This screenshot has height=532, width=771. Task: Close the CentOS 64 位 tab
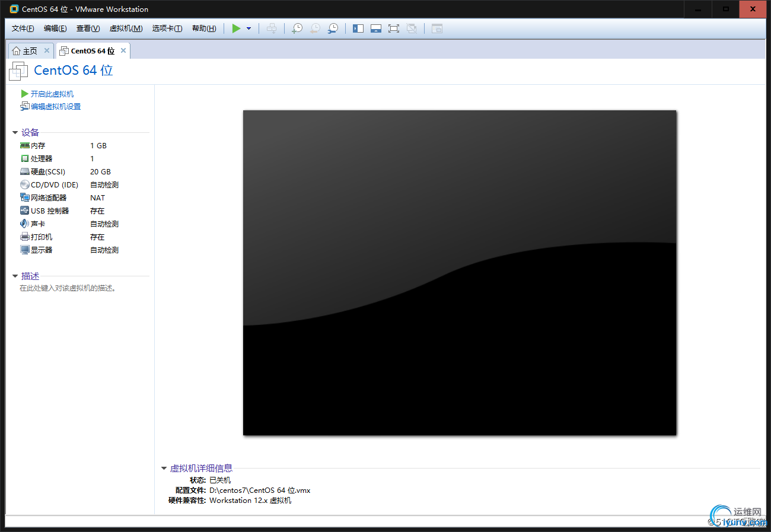(123, 50)
